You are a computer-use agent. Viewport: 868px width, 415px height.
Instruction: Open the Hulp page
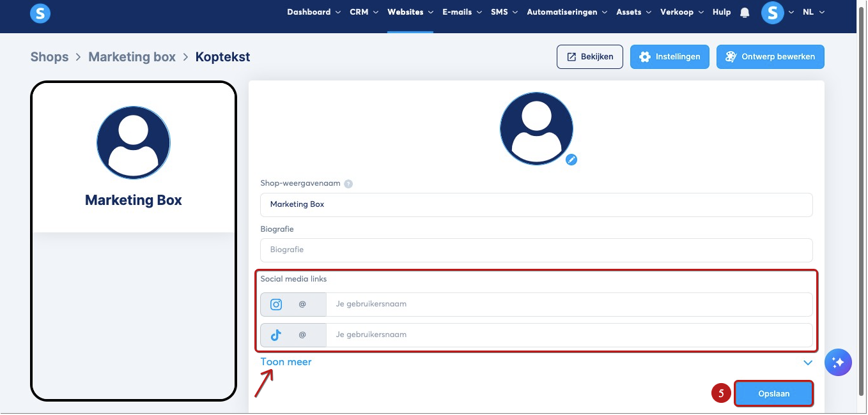point(722,12)
